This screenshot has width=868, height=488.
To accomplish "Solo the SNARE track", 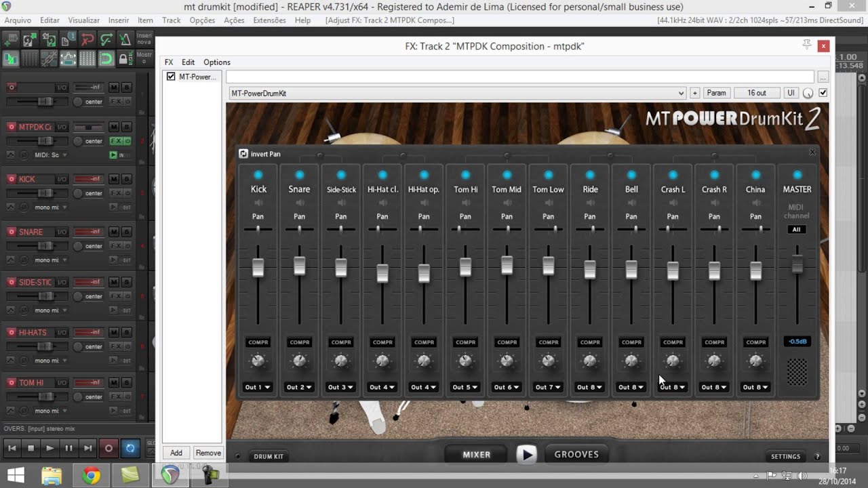I will pyautogui.click(x=126, y=232).
